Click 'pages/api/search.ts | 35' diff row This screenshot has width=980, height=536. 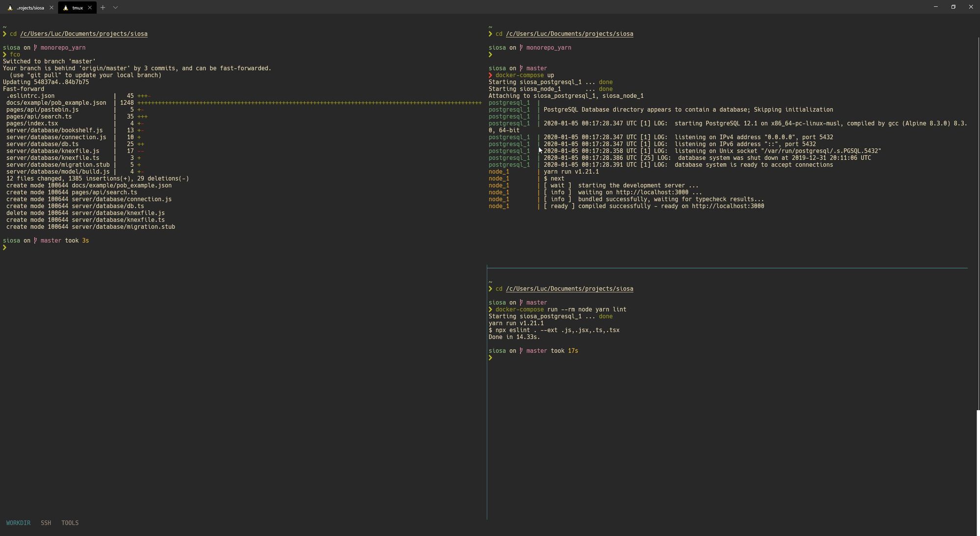[76, 117]
